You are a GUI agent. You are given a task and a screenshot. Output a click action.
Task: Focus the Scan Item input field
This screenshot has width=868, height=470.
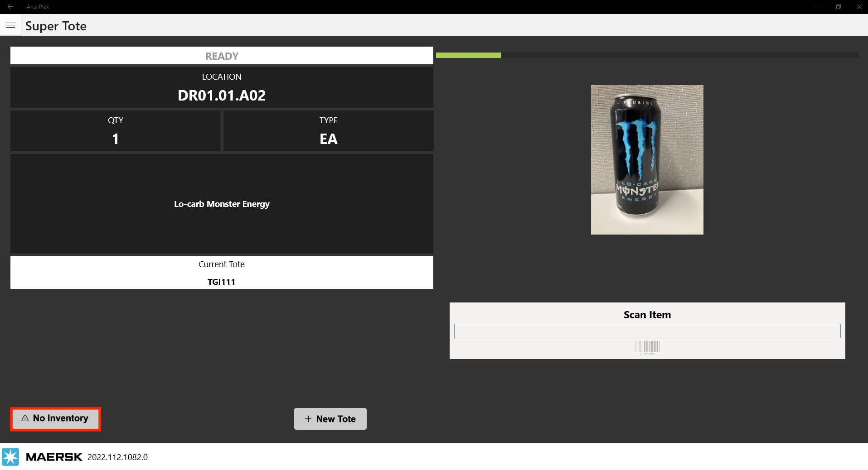[647, 331]
